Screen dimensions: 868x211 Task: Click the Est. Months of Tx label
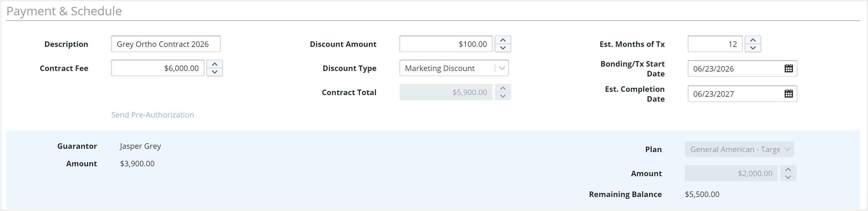click(x=632, y=44)
